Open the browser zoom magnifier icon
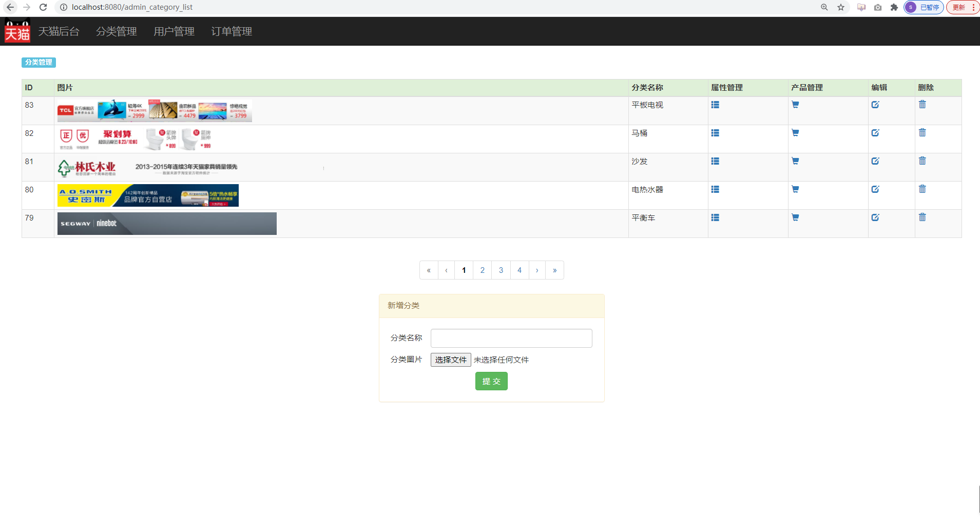Image resolution: width=980 pixels, height=517 pixels. click(824, 7)
